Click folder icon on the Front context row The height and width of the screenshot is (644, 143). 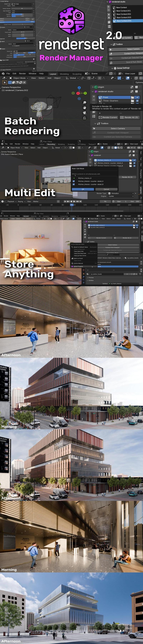pyautogui.click(x=132, y=97)
